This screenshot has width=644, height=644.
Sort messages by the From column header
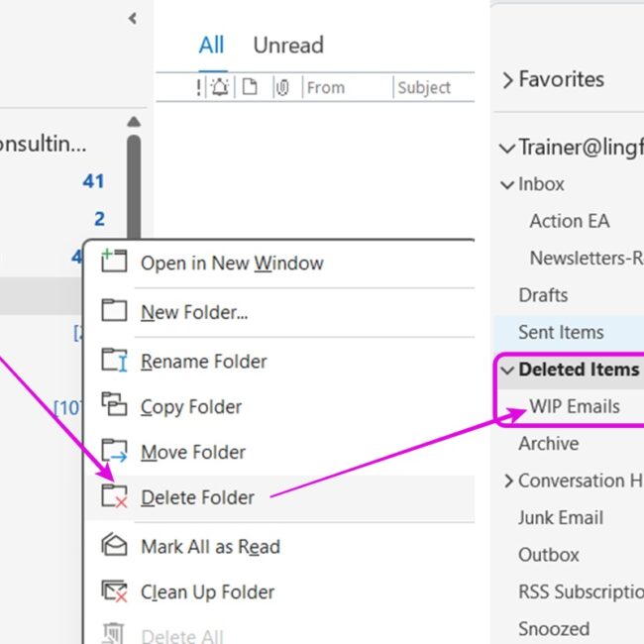(x=326, y=87)
